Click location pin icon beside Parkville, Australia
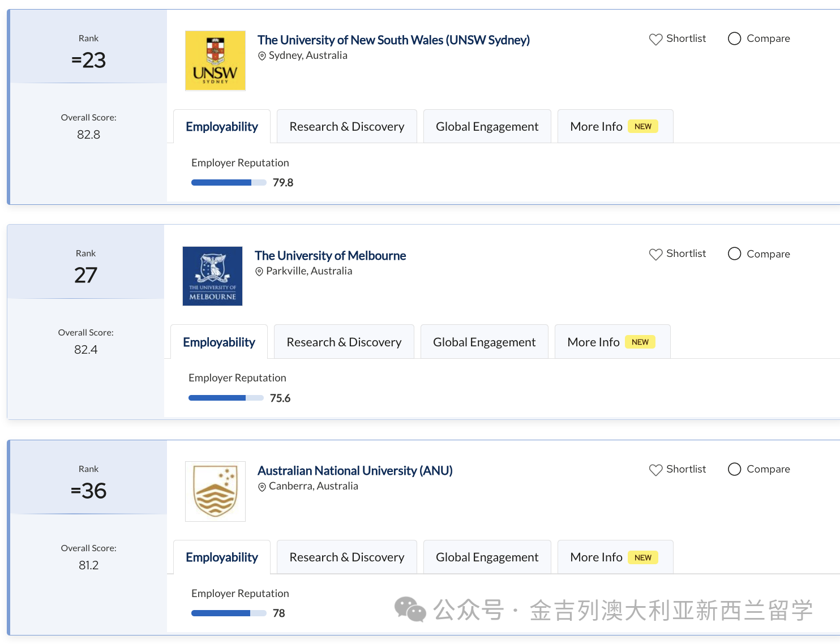 click(x=259, y=272)
